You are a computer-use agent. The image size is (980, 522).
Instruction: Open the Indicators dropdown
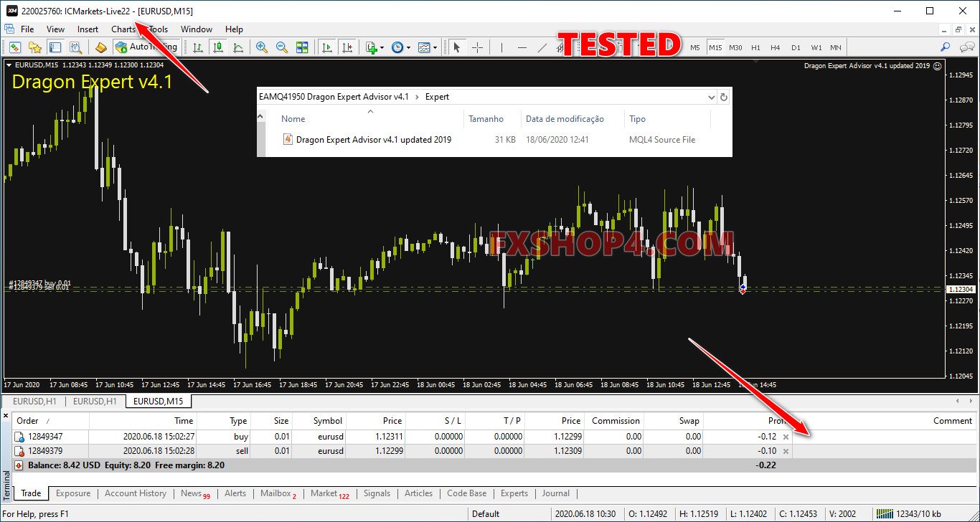coord(381,47)
